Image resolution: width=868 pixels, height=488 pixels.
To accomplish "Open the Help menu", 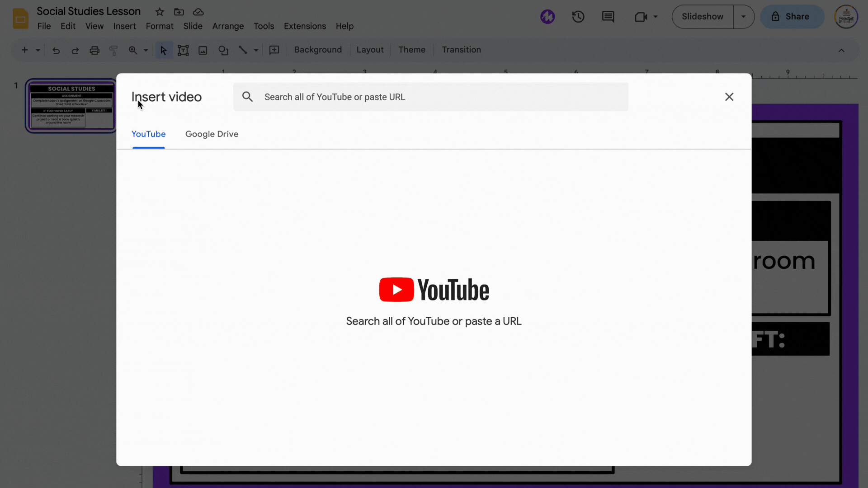I will 344,26.
